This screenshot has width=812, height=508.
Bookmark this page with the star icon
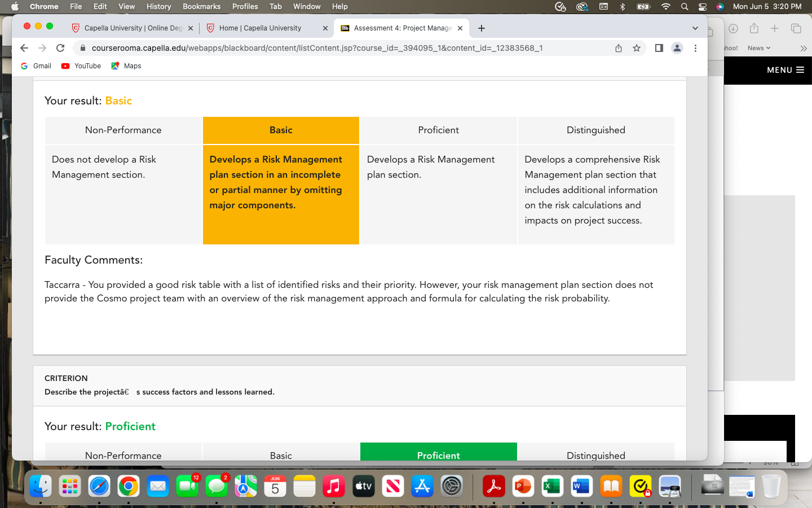(637, 48)
